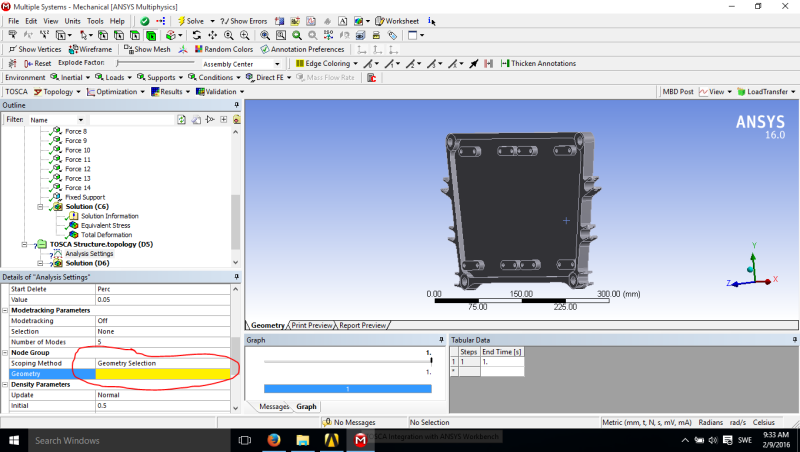Open Annotation Preferences
Image resolution: width=800 pixels, height=452 pixels.
pos(303,49)
